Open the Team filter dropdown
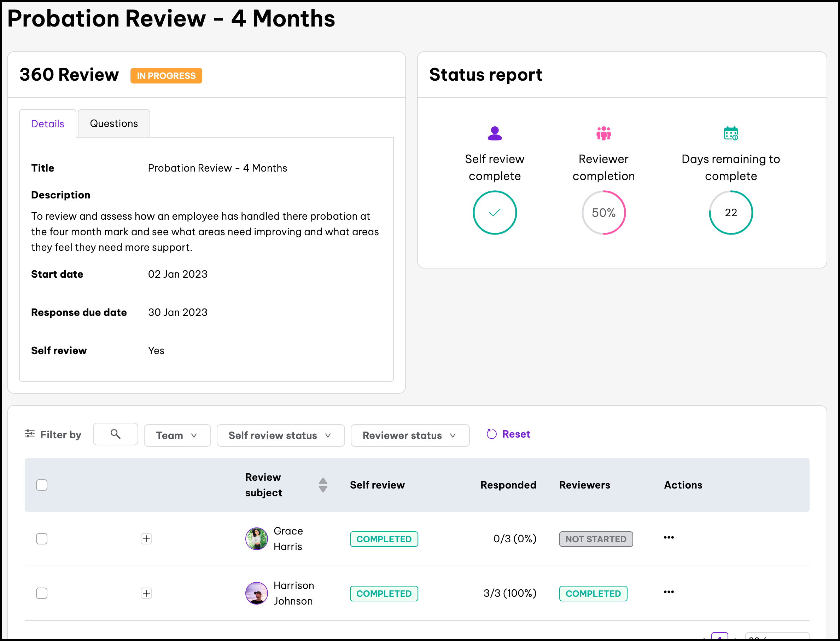 tap(177, 435)
